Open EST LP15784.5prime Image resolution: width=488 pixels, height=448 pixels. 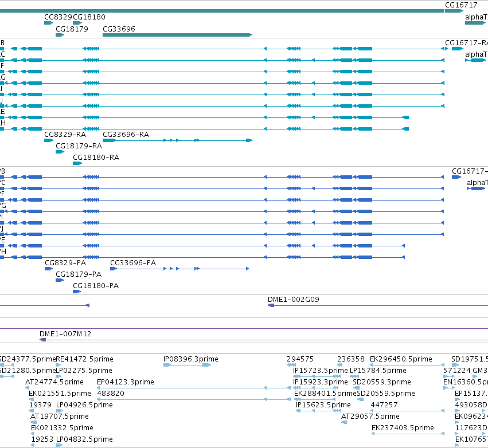(378, 371)
